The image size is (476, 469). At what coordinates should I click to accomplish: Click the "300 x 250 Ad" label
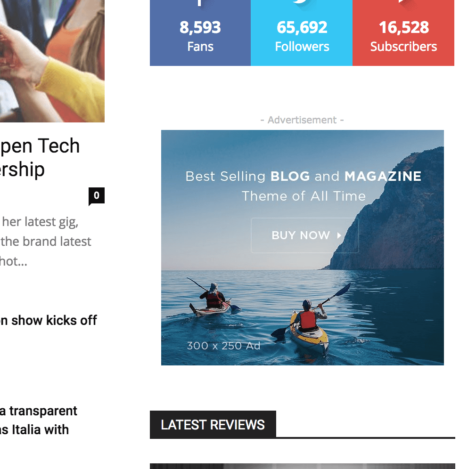(224, 346)
